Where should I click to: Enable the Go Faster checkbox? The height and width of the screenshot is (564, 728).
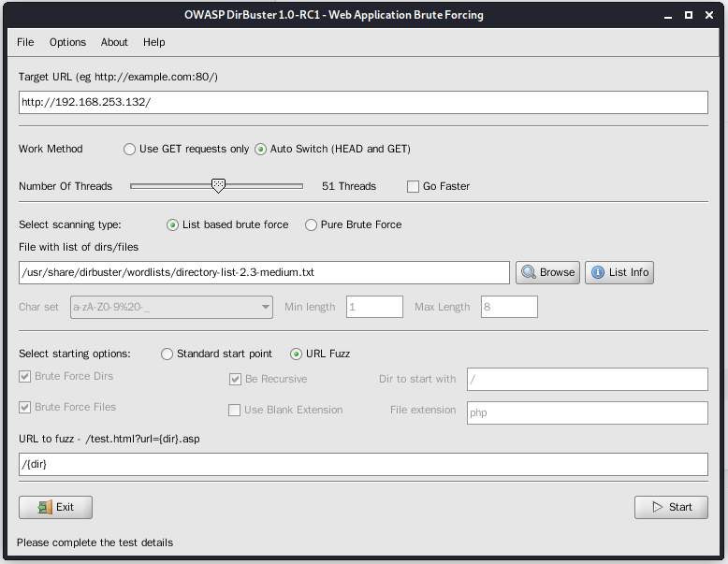[x=413, y=187]
